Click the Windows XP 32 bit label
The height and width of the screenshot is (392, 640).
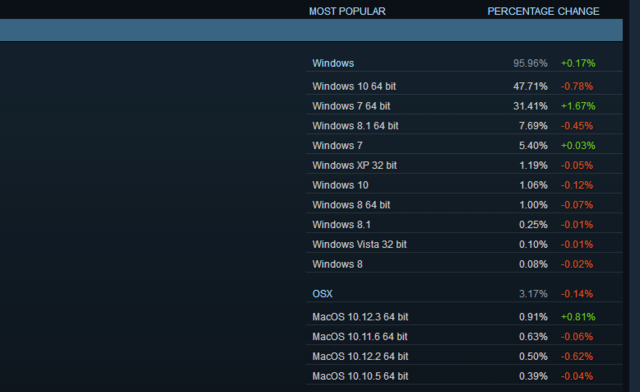(355, 165)
